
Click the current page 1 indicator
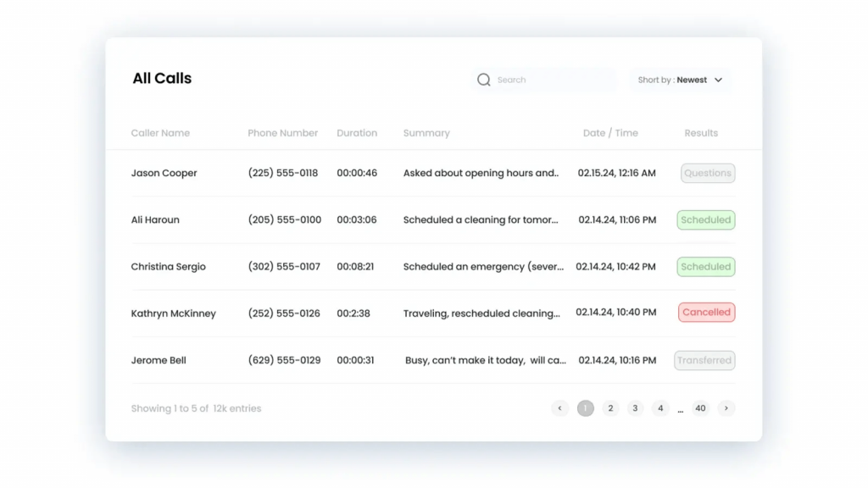point(585,408)
